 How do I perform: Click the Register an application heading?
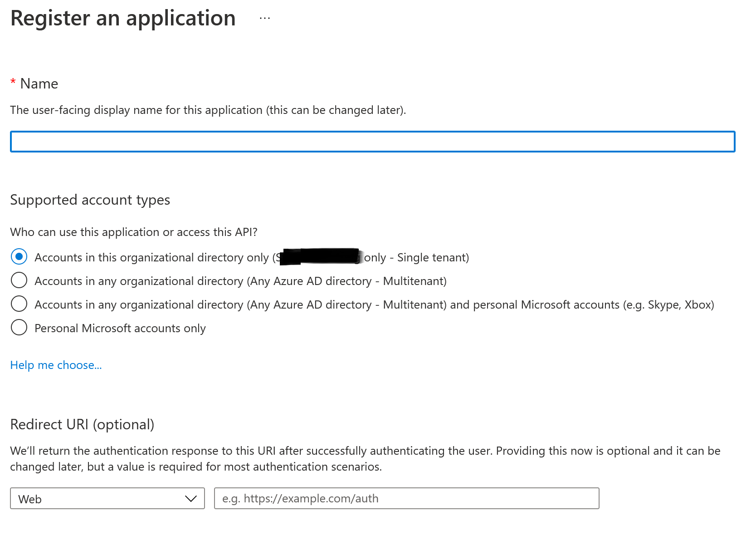pyautogui.click(x=123, y=19)
